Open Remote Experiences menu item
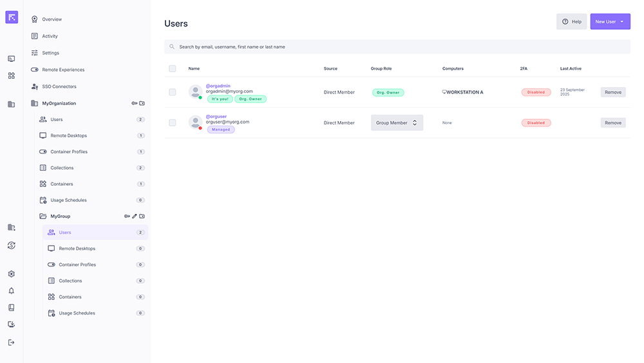 (63, 70)
